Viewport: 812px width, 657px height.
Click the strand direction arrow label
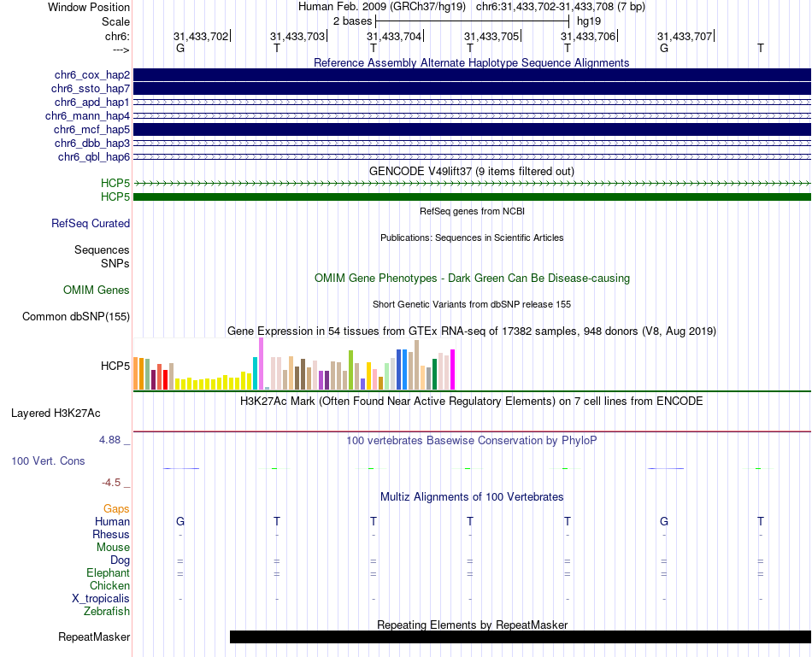point(121,50)
